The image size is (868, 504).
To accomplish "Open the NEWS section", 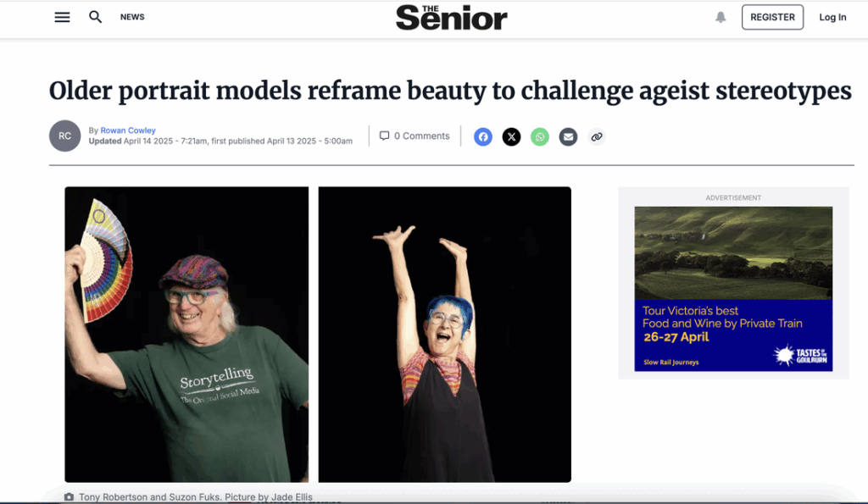I will [132, 17].
